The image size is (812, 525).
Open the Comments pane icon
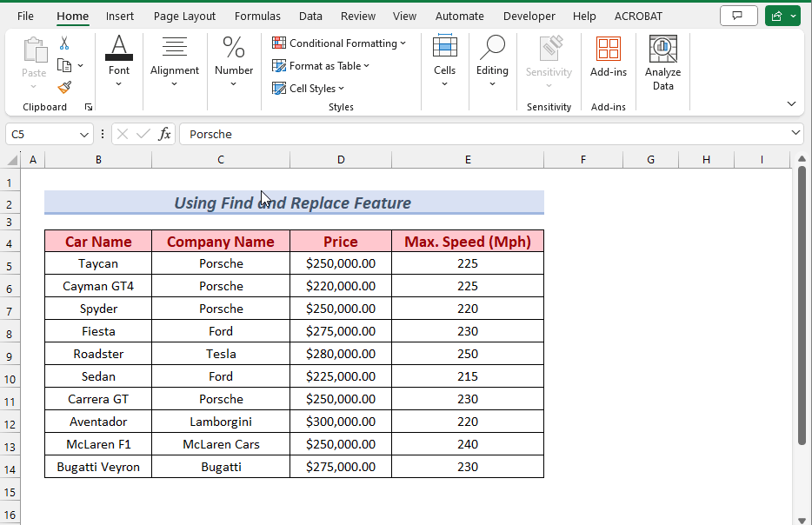pyautogui.click(x=738, y=16)
